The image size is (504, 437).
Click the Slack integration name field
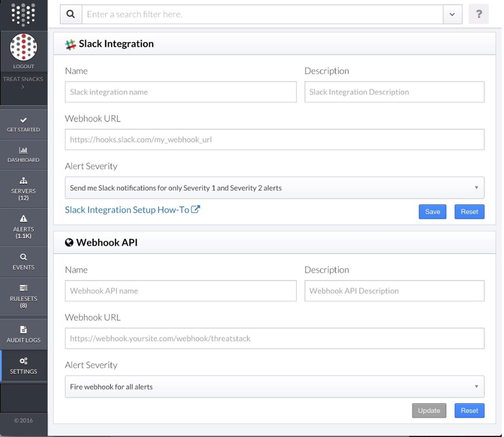click(x=181, y=92)
